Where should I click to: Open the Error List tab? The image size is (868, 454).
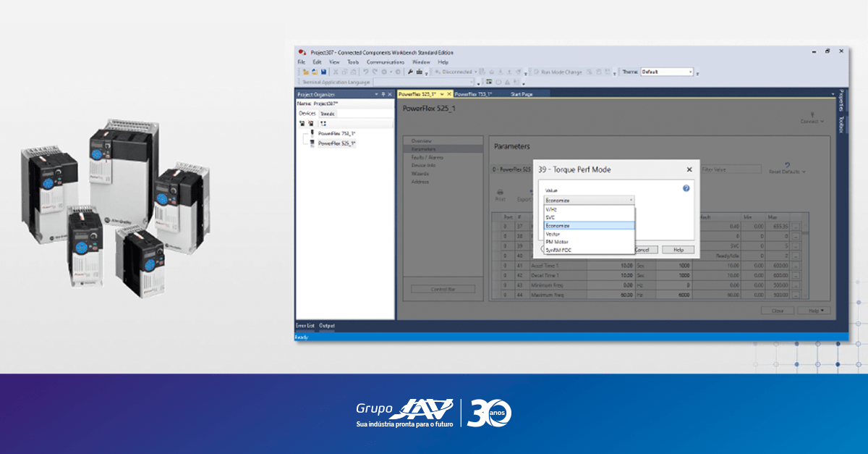point(306,326)
